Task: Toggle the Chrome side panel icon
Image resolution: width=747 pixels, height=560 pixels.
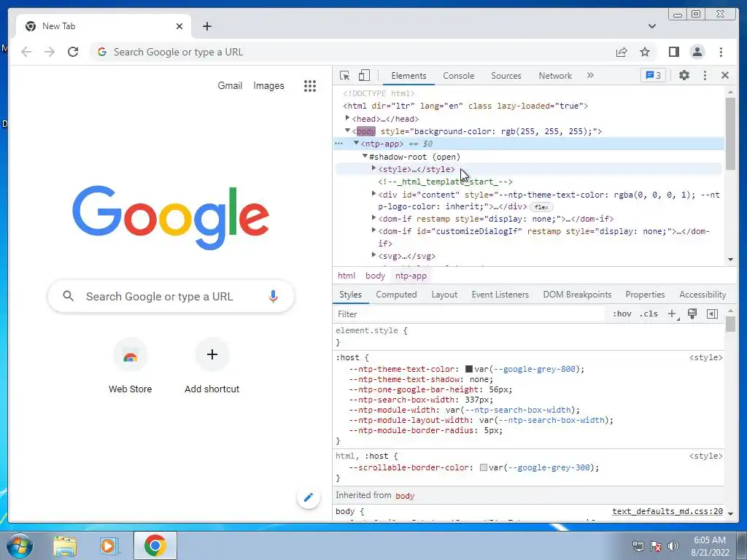Action: (x=673, y=52)
